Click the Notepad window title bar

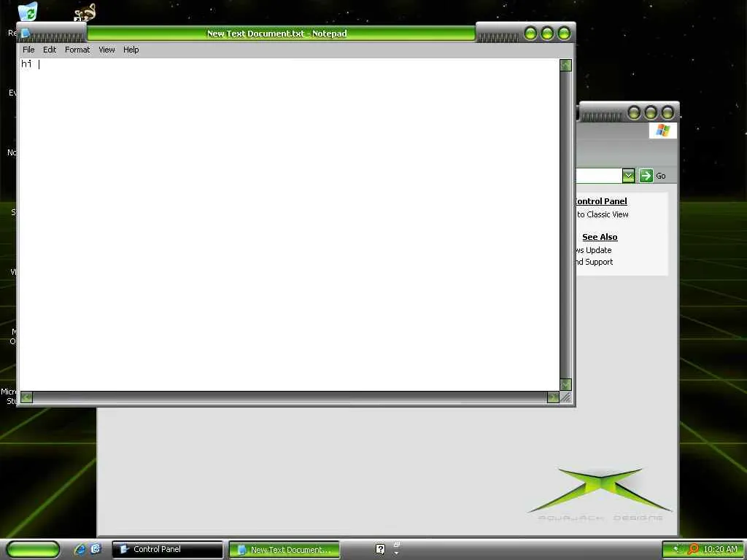click(x=281, y=34)
